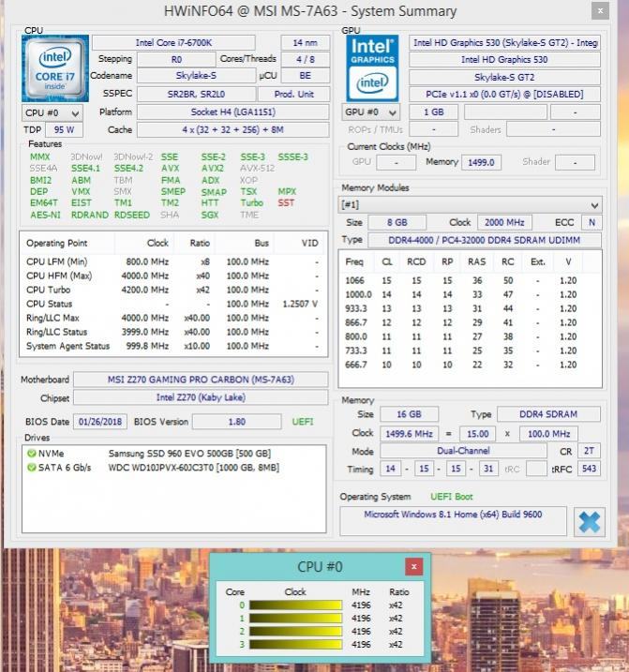Screen dimensions: 629x672
Task: Click the Socket H4 (LGA1151) platform field
Action: pos(232,112)
